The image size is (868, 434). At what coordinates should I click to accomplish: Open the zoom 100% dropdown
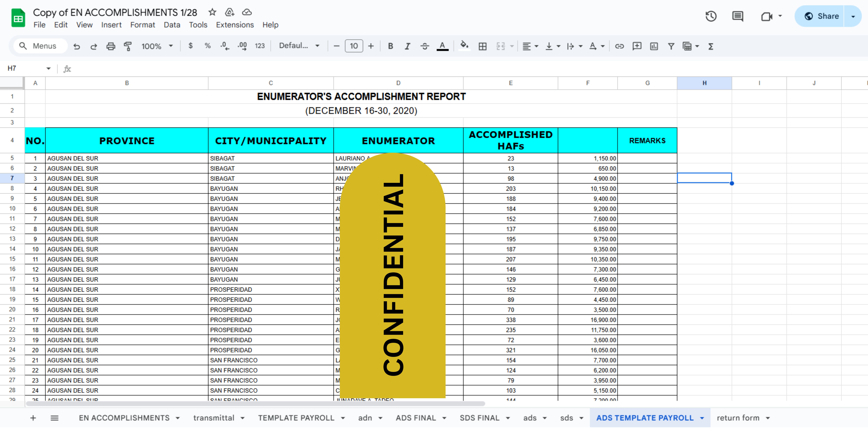coord(157,46)
